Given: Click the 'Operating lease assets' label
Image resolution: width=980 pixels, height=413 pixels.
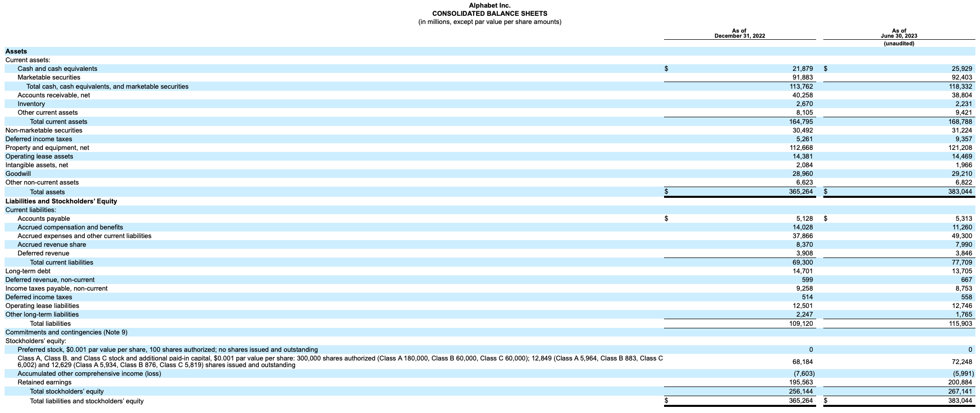Looking at the screenshot, I should coord(39,157).
